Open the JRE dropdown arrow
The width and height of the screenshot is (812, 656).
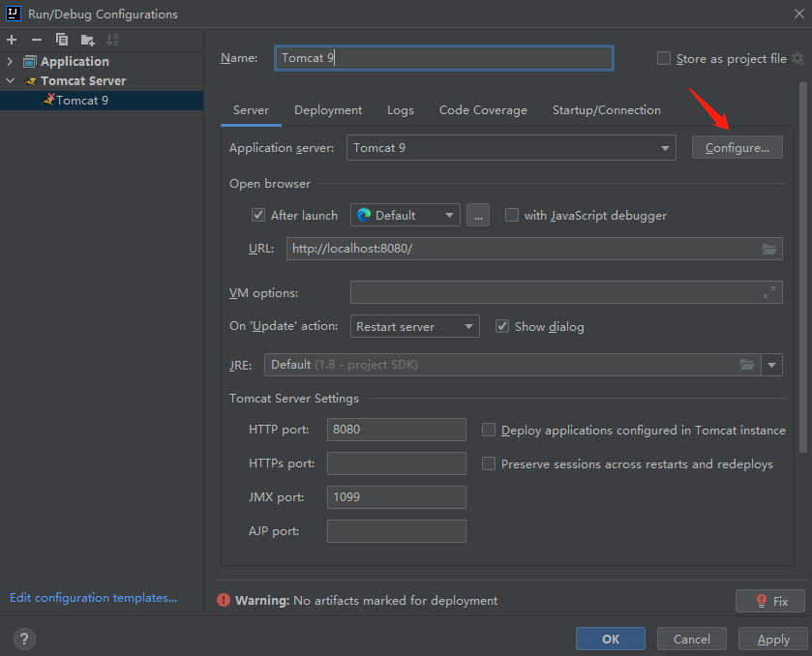[x=771, y=365]
